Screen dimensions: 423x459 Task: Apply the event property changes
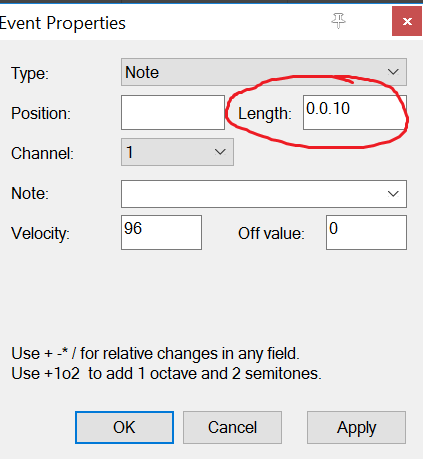356,427
